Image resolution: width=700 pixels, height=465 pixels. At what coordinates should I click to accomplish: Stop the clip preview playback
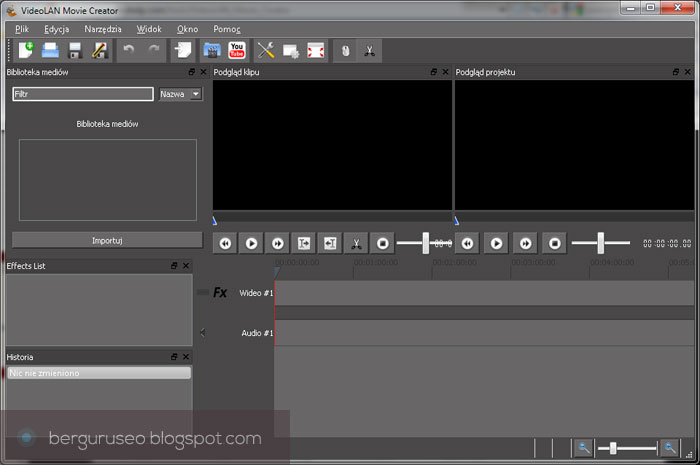click(x=382, y=243)
